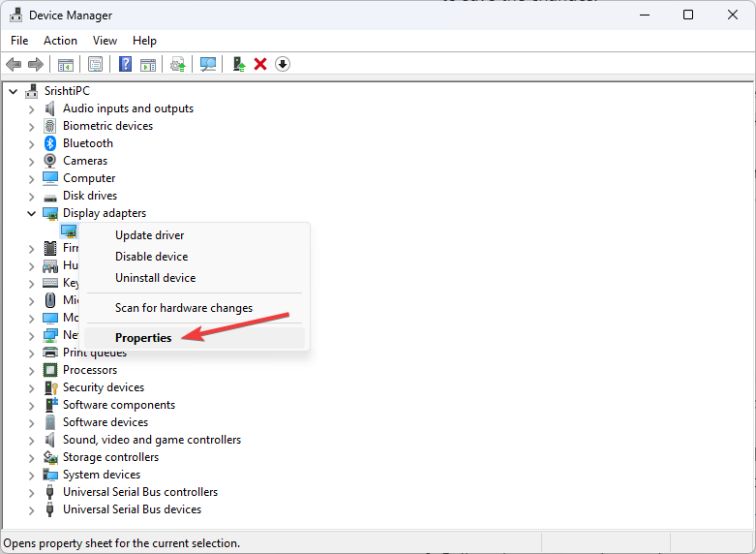Click the Print queues printer icon
The height and width of the screenshot is (554, 756).
[x=50, y=353]
